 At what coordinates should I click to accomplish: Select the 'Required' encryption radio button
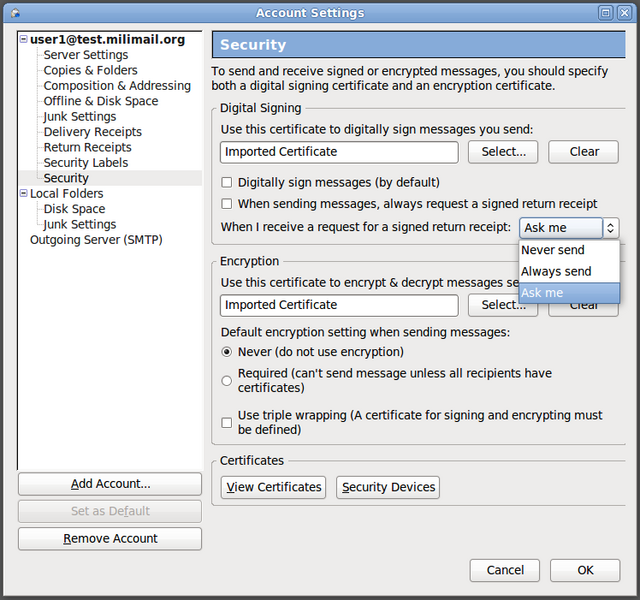[227, 380]
